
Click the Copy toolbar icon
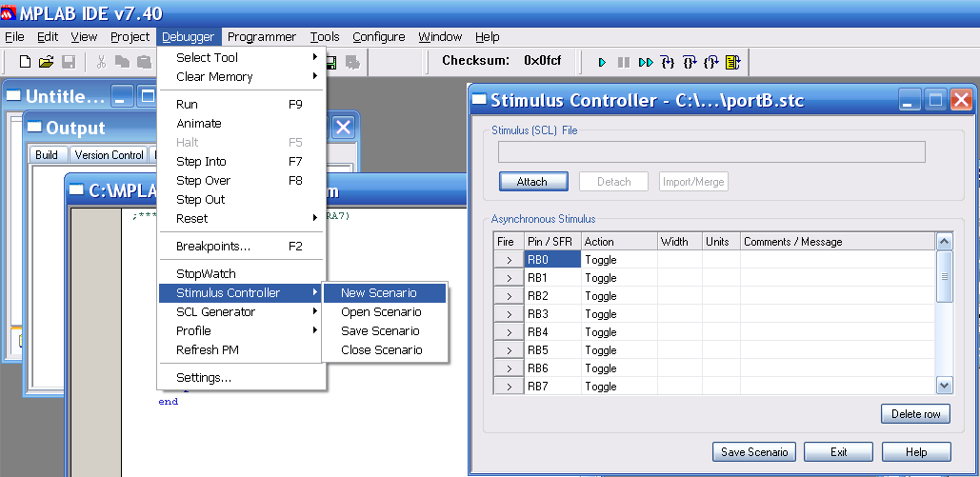(123, 62)
